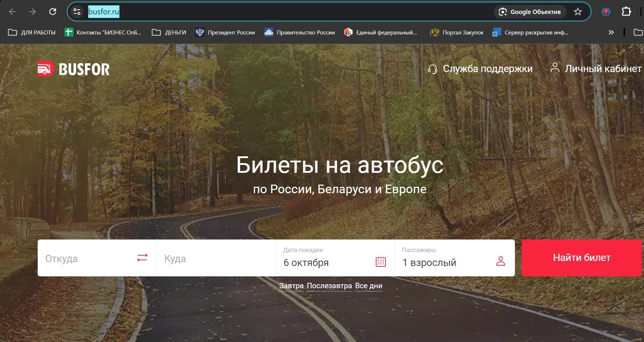The width and height of the screenshot is (644, 342).
Task: Click the personal account user icon
Action: click(x=555, y=67)
